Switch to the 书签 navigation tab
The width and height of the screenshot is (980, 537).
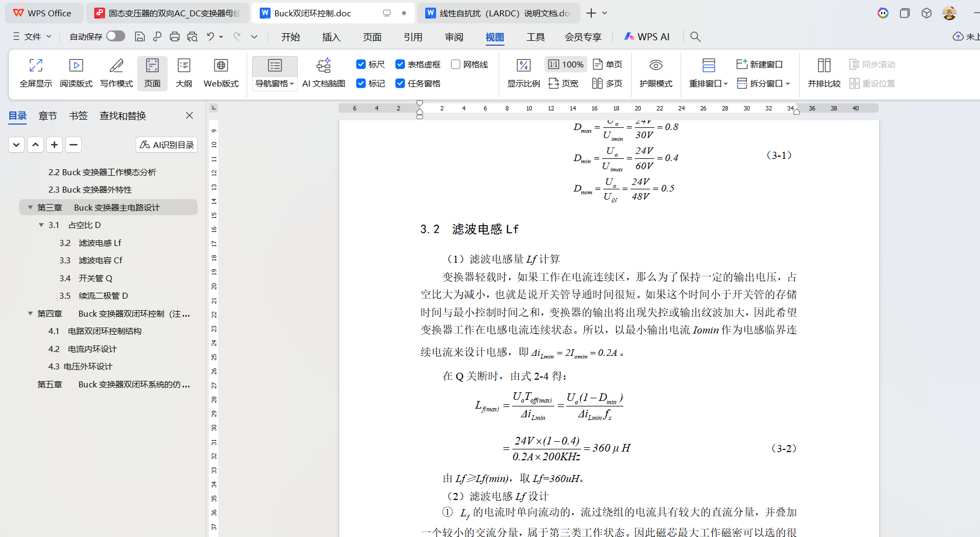pyautogui.click(x=78, y=115)
